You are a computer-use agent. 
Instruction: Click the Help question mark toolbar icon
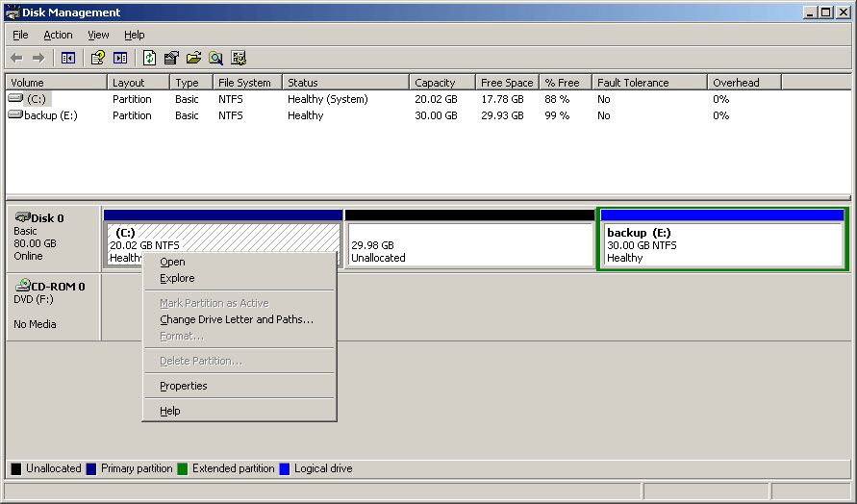click(97, 58)
